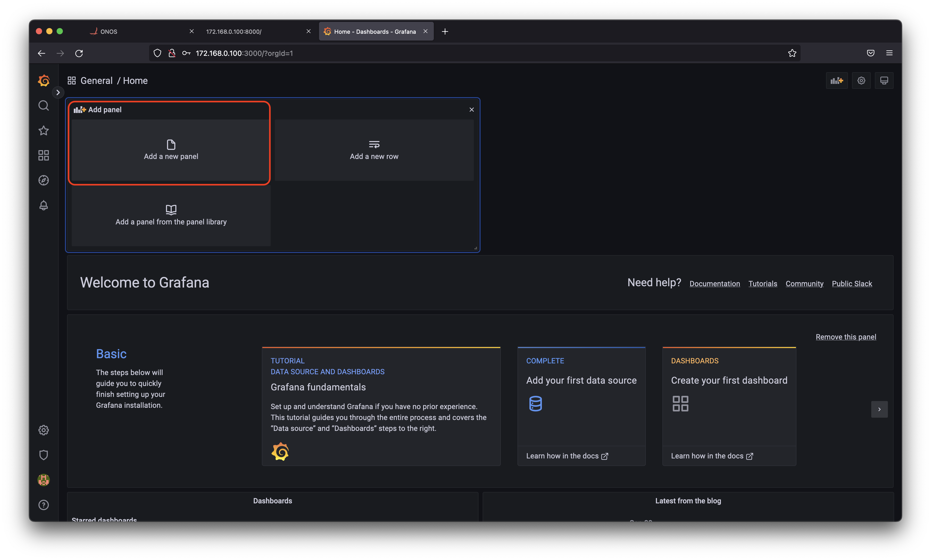Click the browser forward arrow
The image size is (931, 560).
click(x=60, y=53)
